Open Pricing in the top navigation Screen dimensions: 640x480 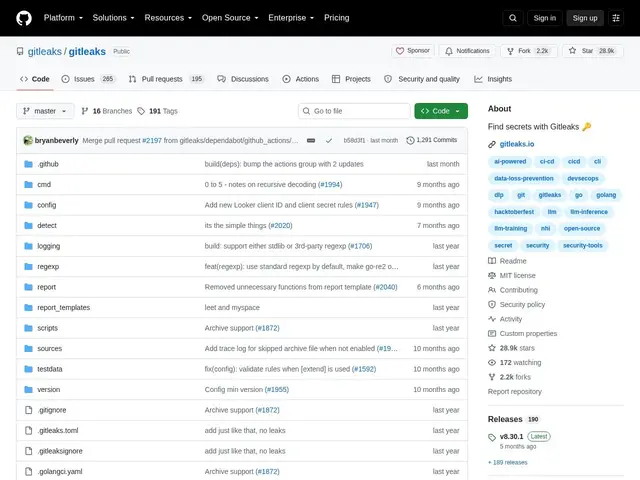[337, 18]
